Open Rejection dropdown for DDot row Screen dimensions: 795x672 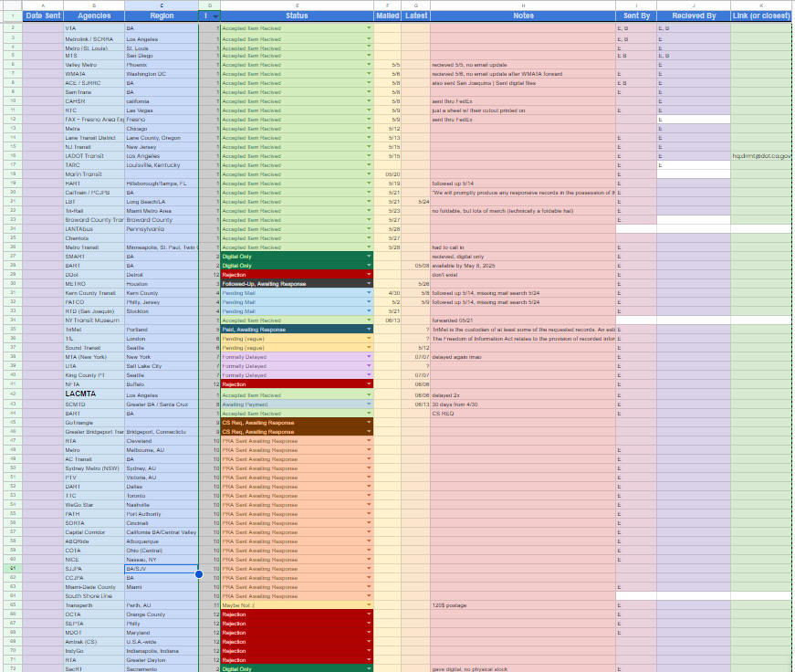[369, 275]
